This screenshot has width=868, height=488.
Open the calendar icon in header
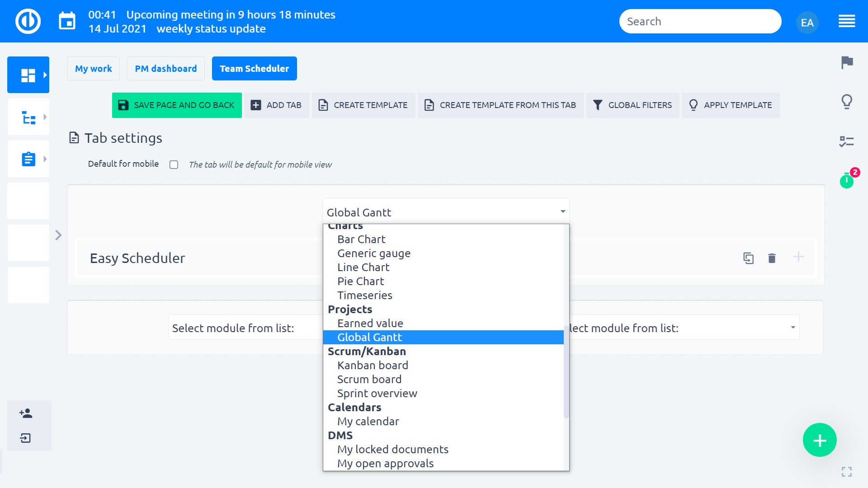pos(67,21)
